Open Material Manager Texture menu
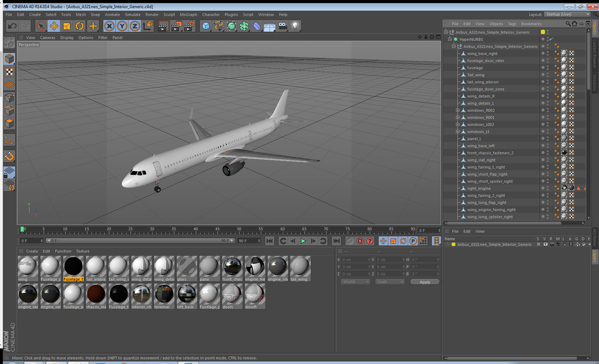The height and width of the screenshot is (364, 599). click(83, 251)
